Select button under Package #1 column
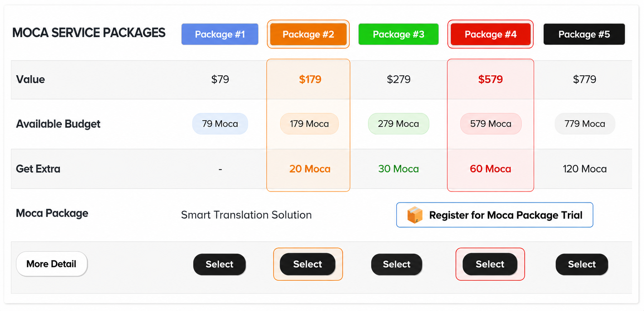The width and height of the screenshot is (644, 311). point(220,264)
